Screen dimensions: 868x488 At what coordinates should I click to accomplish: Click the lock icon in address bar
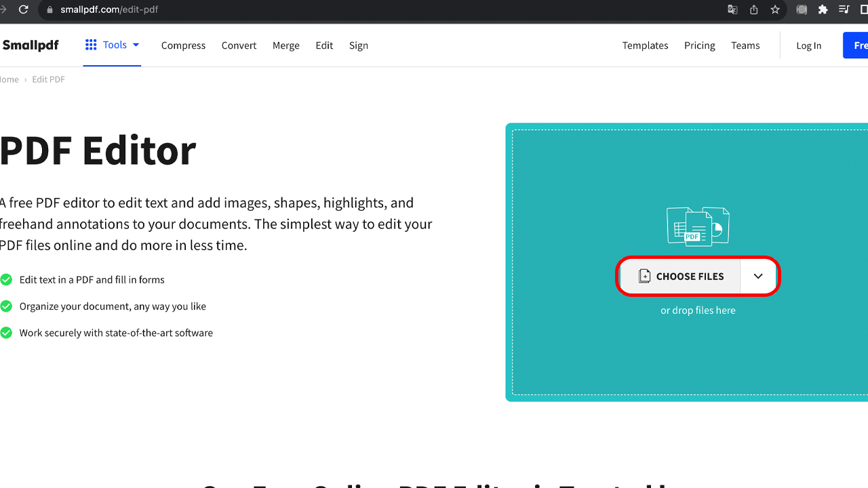click(50, 9)
